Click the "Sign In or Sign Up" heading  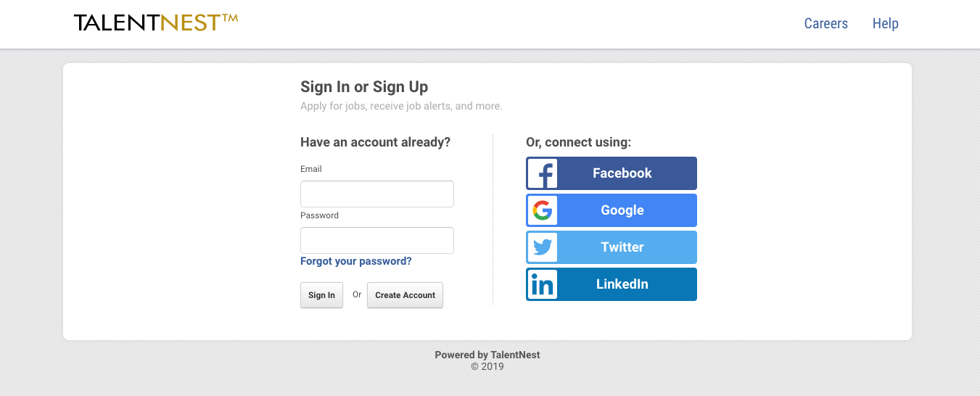click(x=364, y=87)
